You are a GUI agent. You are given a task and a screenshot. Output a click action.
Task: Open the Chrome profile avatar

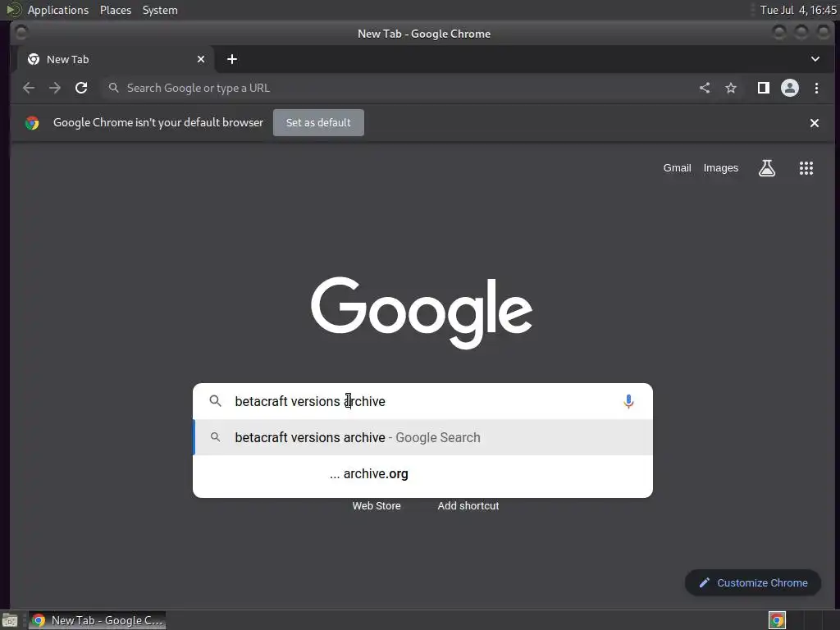790,88
